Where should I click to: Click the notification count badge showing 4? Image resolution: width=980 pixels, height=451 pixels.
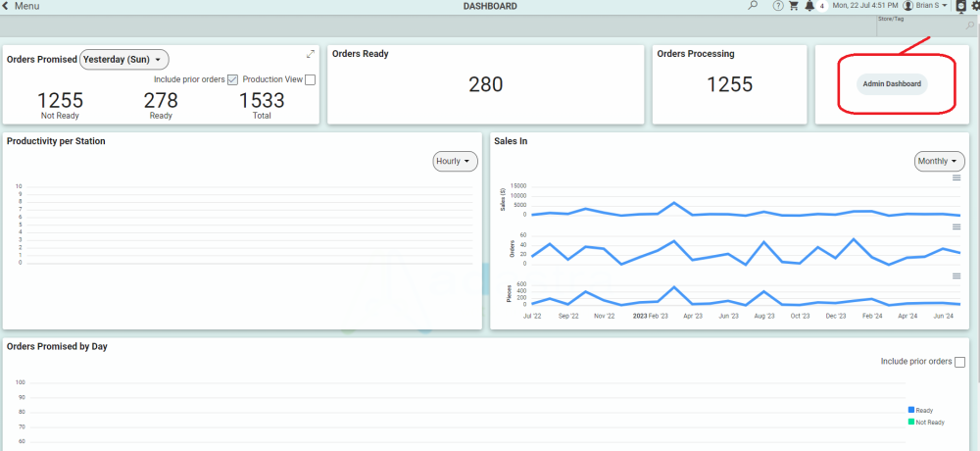(822, 6)
